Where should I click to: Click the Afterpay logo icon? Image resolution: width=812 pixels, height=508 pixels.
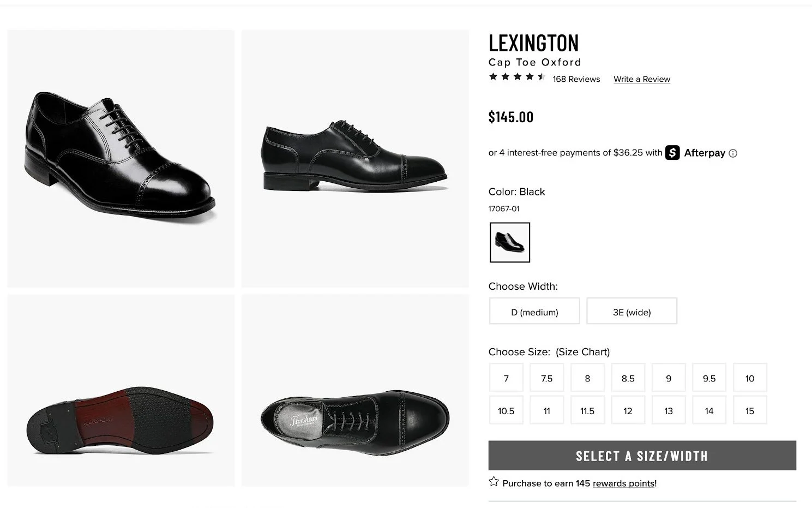point(672,153)
